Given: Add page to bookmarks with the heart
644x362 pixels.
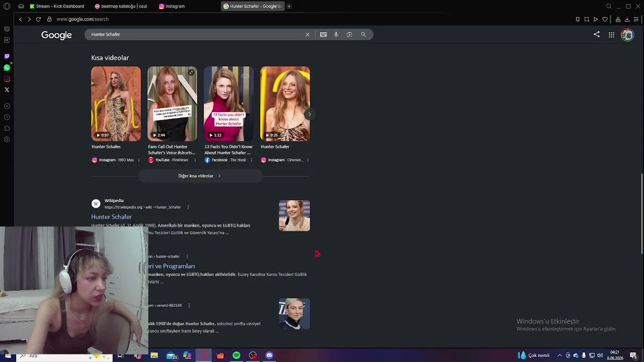Looking at the screenshot, I should pyautogui.click(x=605, y=19).
